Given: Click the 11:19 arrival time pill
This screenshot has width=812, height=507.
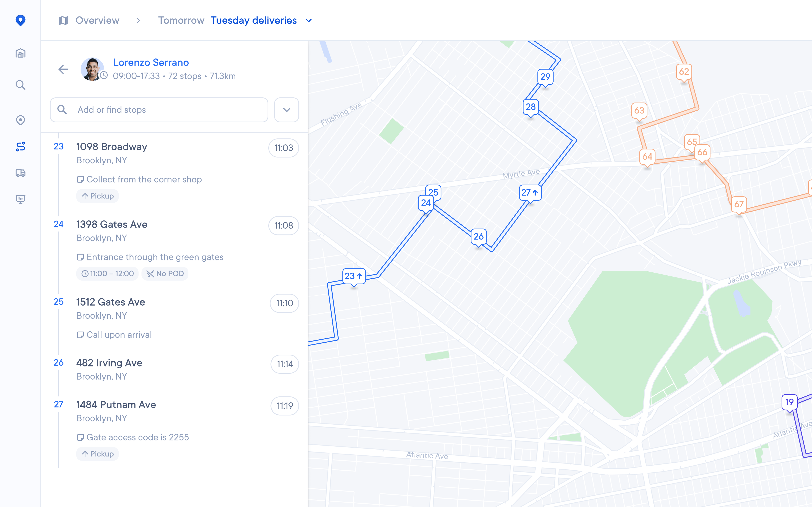Looking at the screenshot, I should 285,406.
